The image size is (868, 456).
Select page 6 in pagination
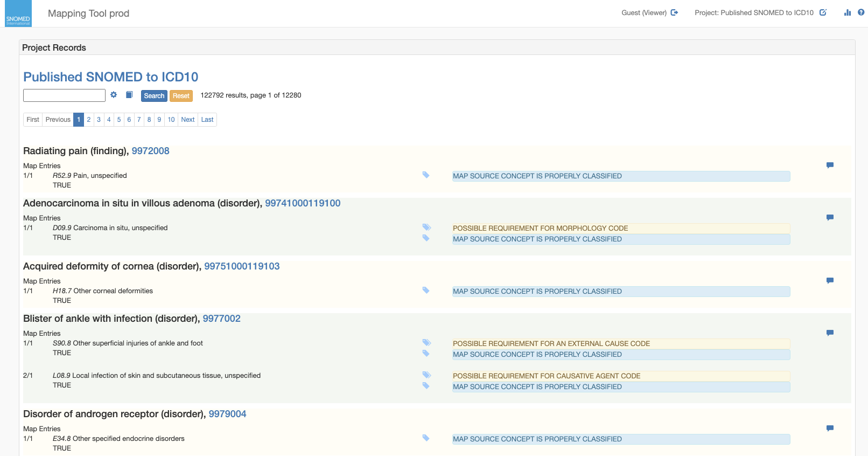(x=129, y=120)
